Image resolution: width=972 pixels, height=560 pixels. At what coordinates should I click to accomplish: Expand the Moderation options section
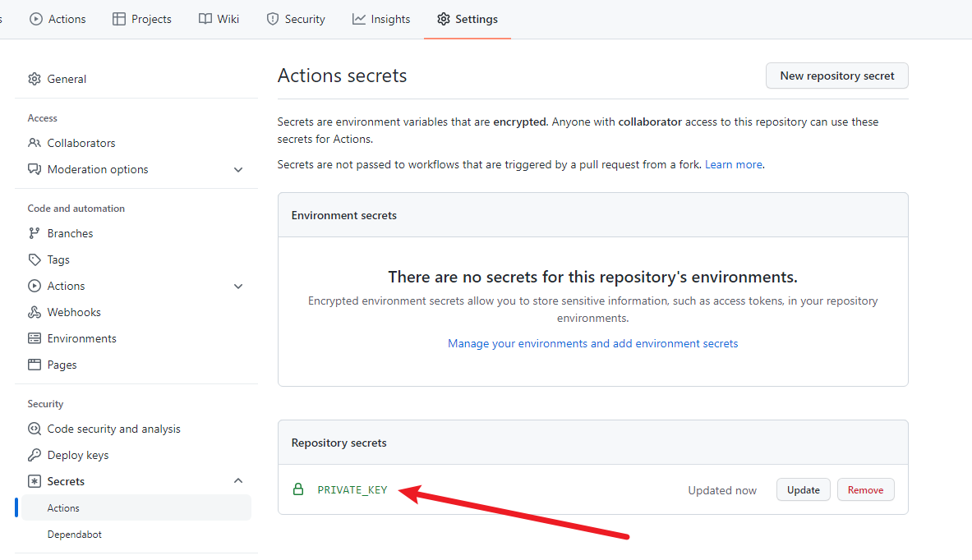[x=238, y=170]
